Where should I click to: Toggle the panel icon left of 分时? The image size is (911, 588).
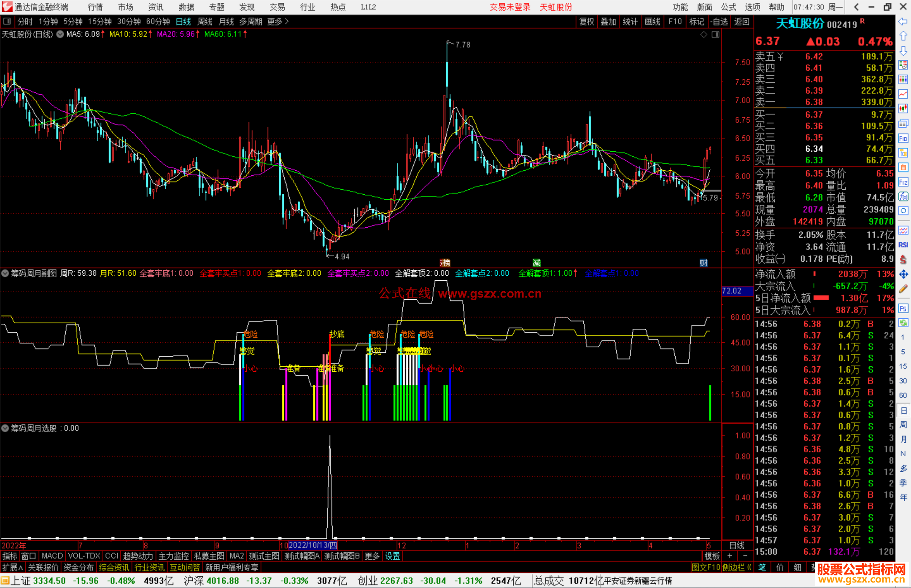point(7,21)
